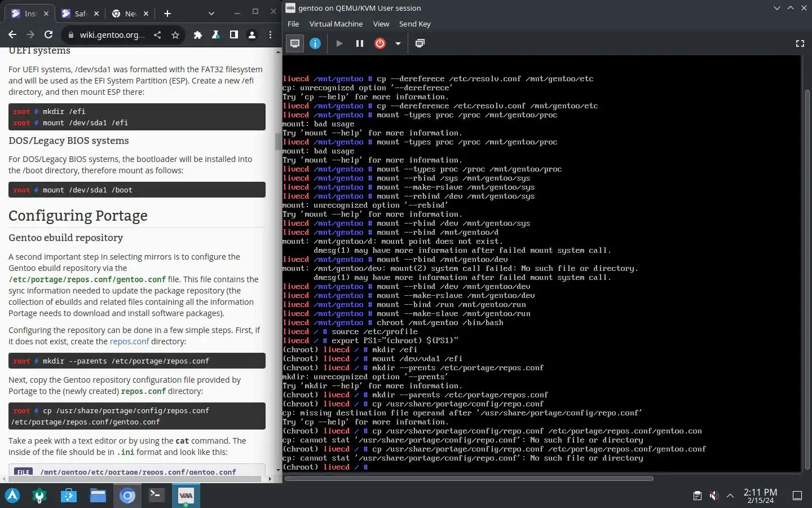Open virtual hardware details info icon
Viewport: 812px width, 508px height.
click(315, 43)
